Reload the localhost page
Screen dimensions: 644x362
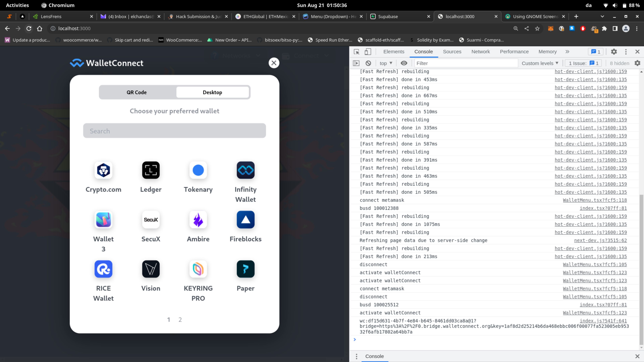(x=29, y=28)
